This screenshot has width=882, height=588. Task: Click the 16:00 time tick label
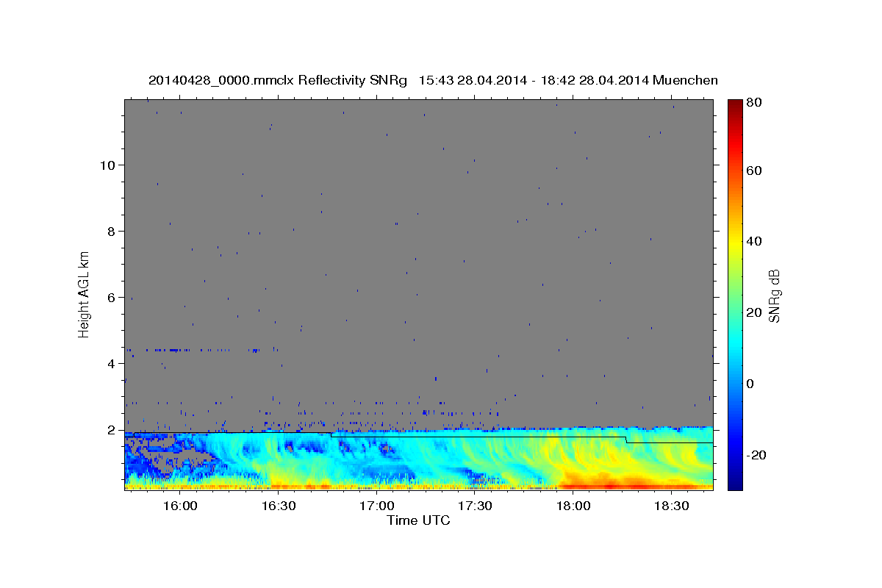[179, 506]
